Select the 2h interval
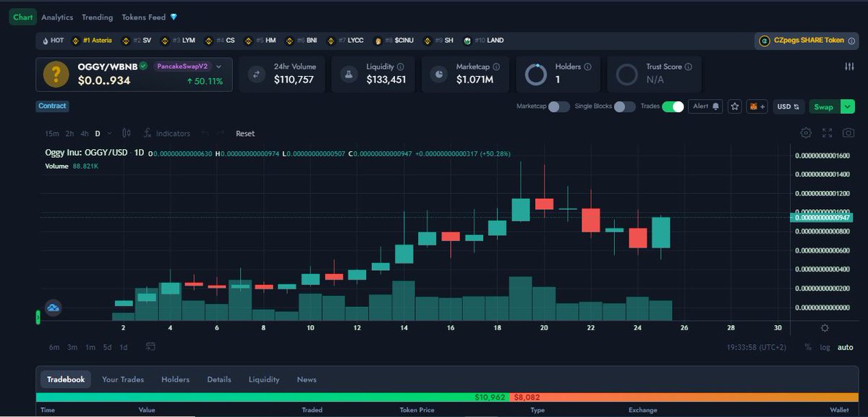This screenshot has height=417, width=868. click(x=70, y=133)
